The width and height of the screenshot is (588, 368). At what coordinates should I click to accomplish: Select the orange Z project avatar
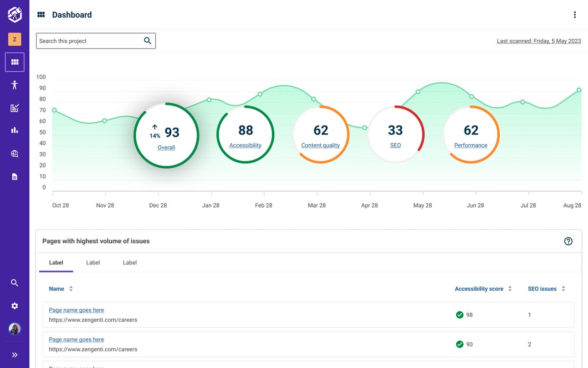[x=15, y=39]
